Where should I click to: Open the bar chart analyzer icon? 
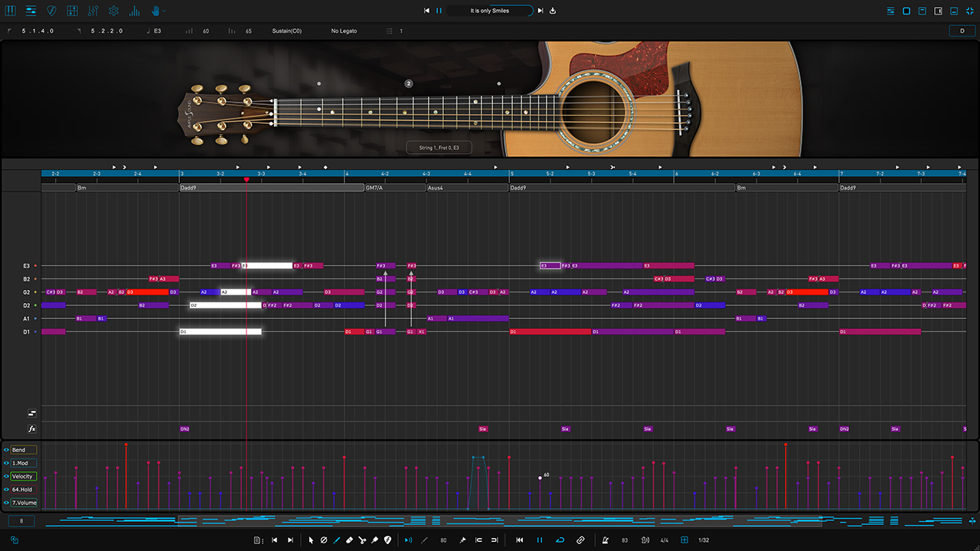(135, 11)
